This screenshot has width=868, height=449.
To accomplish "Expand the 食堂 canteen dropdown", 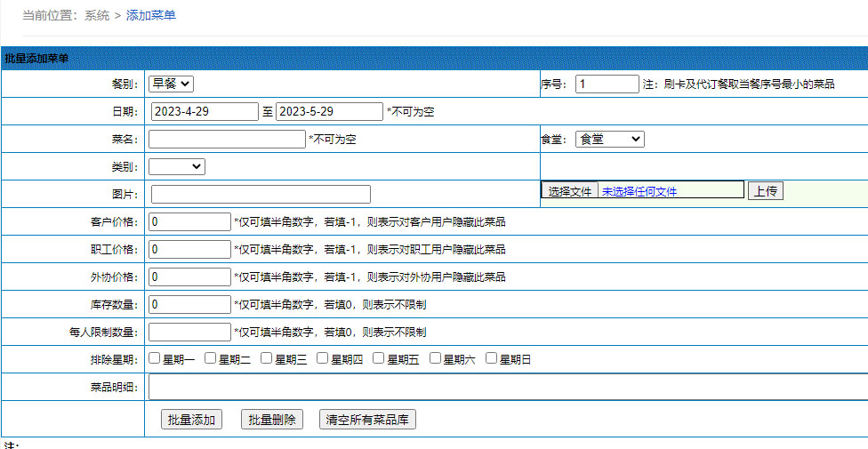I will tap(609, 140).
